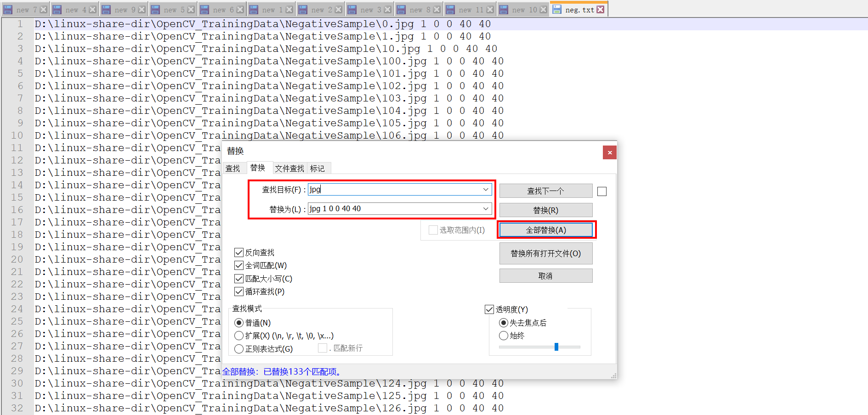The height and width of the screenshot is (415, 868).
Task: Select the 失去焦点后 transparency radio
Action: [x=504, y=323]
